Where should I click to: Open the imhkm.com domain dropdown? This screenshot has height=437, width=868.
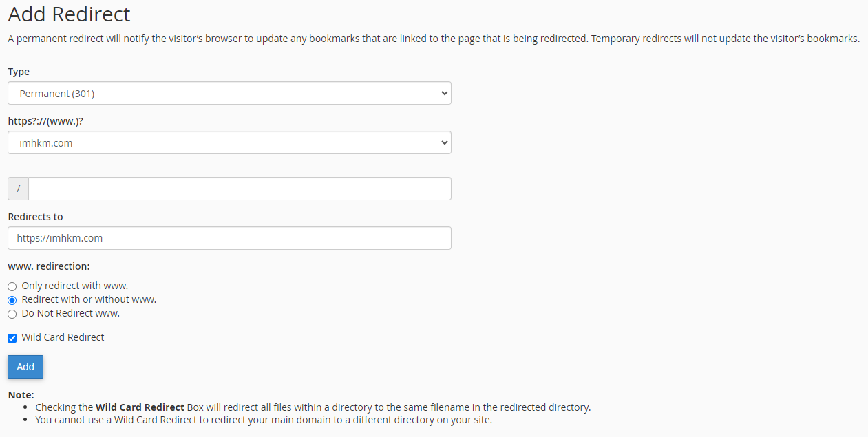point(229,143)
